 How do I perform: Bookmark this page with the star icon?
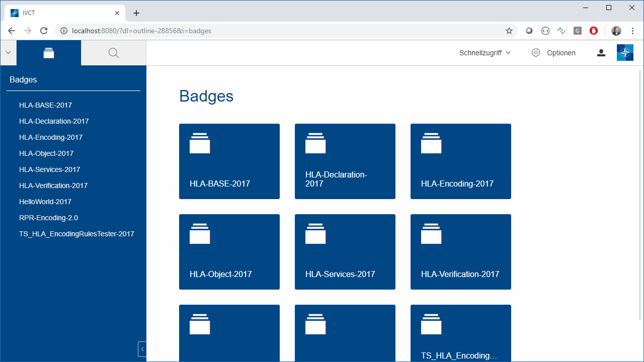coord(509,31)
